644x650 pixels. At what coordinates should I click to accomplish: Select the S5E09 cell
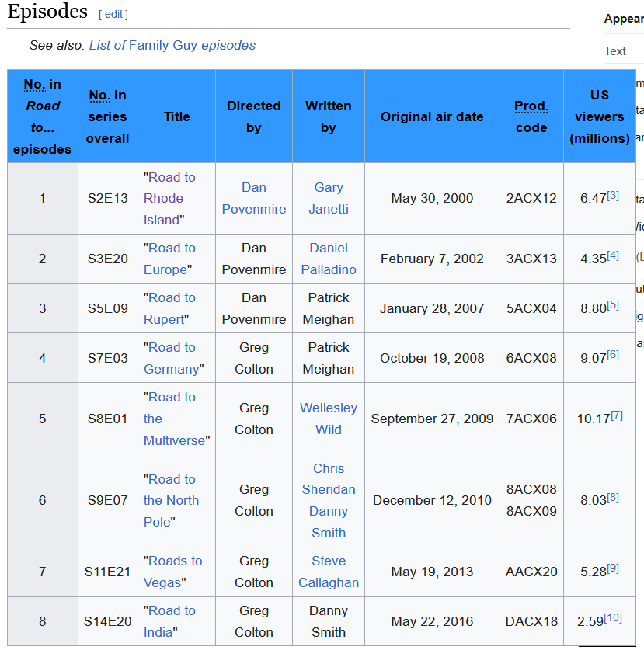107,308
